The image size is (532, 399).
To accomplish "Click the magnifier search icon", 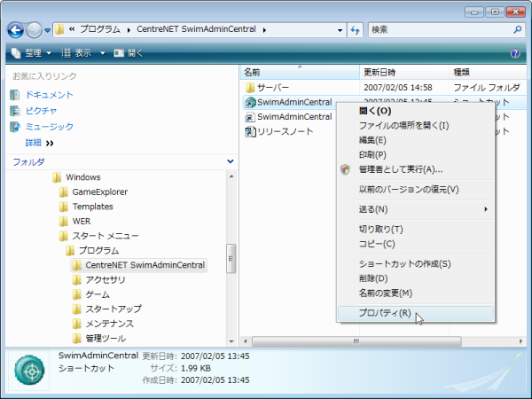I will (518, 30).
